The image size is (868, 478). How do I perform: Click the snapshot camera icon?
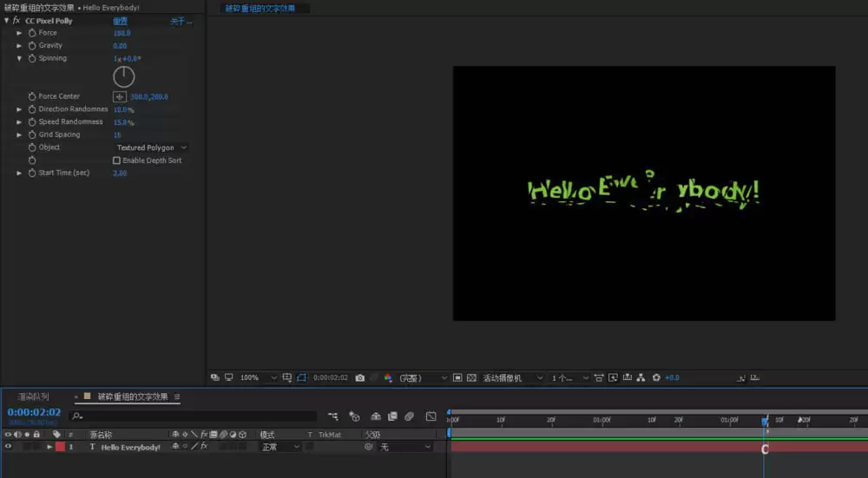tap(360, 378)
